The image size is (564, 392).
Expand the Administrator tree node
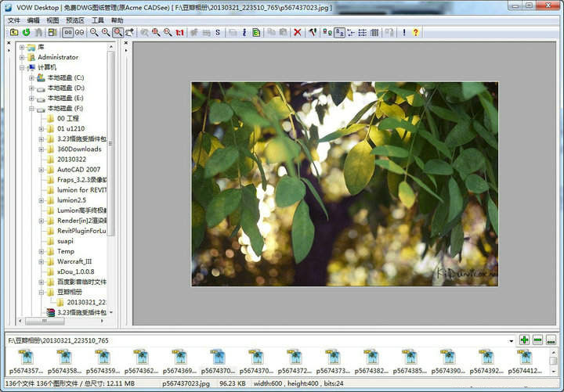coord(22,57)
